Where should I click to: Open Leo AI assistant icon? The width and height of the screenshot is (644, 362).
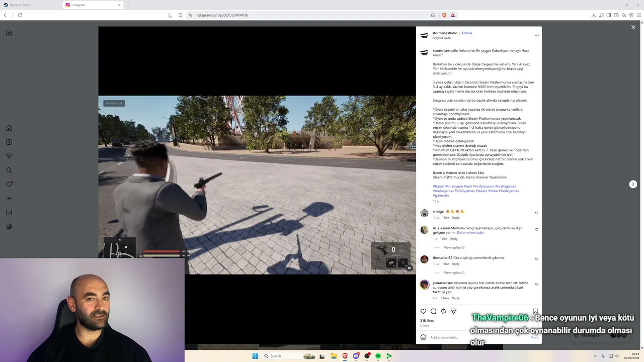[624, 15]
